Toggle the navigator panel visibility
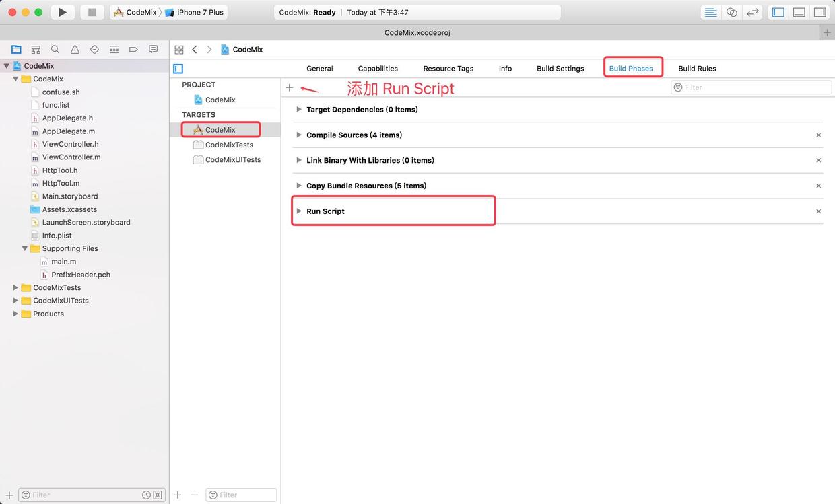The image size is (835, 504). click(778, 12)
